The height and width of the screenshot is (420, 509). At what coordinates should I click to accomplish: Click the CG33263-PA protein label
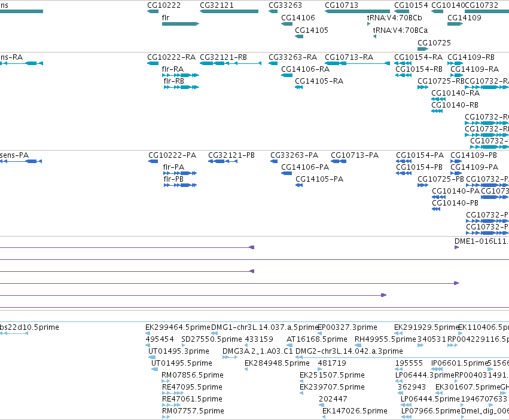click(294, 155)
